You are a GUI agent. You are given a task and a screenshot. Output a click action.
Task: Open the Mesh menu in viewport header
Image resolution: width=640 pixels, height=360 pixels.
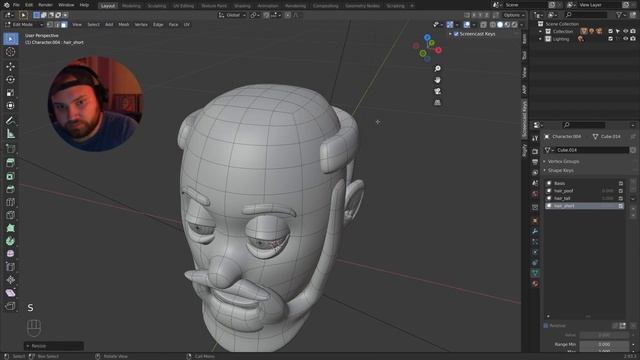click(x=124, y=25)
